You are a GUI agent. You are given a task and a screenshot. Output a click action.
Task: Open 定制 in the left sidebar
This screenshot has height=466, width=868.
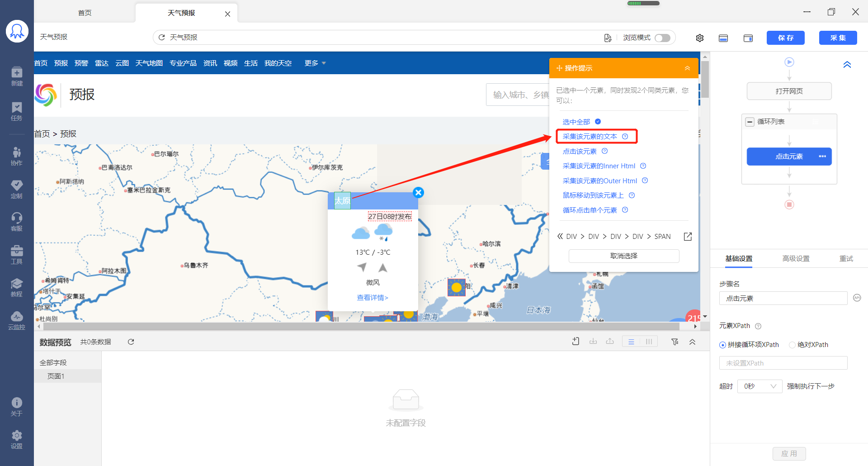pyautogui.click(x=17, y=189)
